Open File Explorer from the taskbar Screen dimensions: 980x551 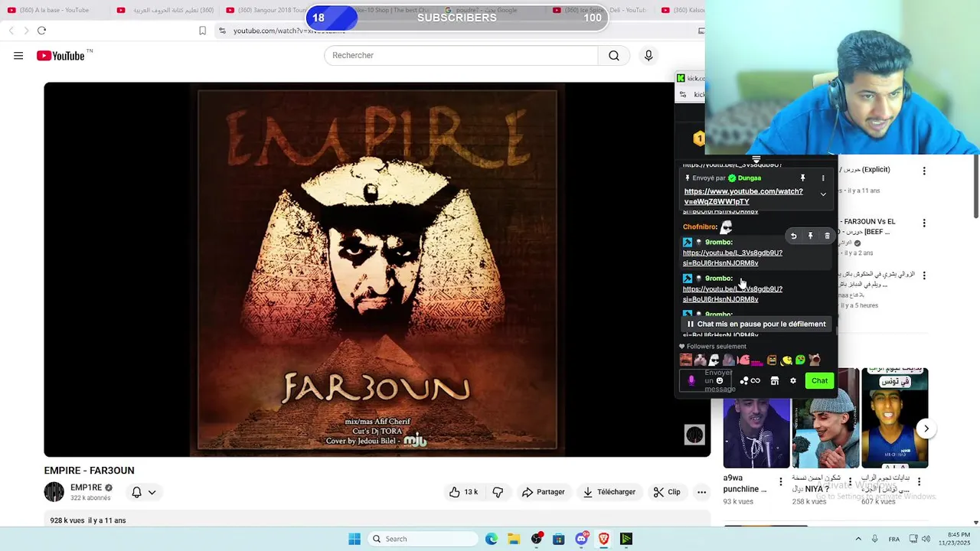[x=514, y=539]
